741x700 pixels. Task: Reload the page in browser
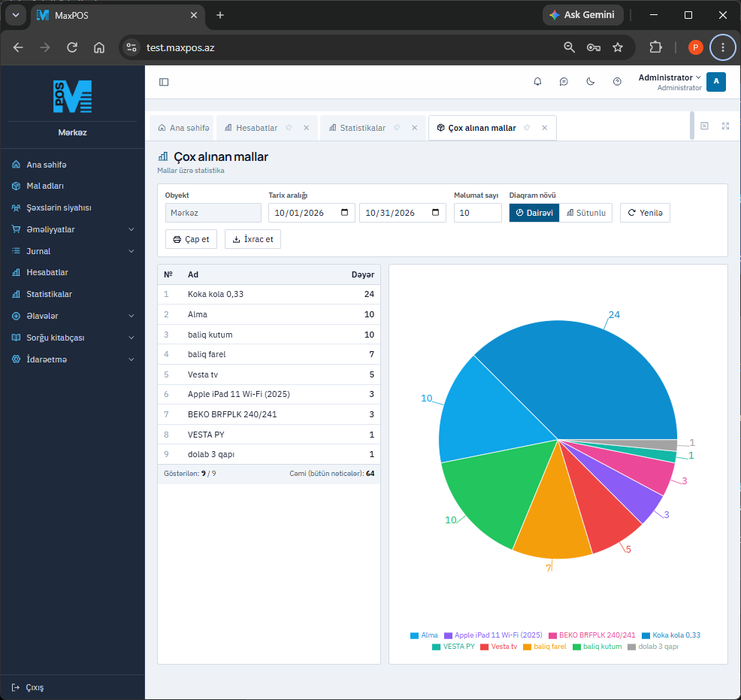[x=72, y=47]
